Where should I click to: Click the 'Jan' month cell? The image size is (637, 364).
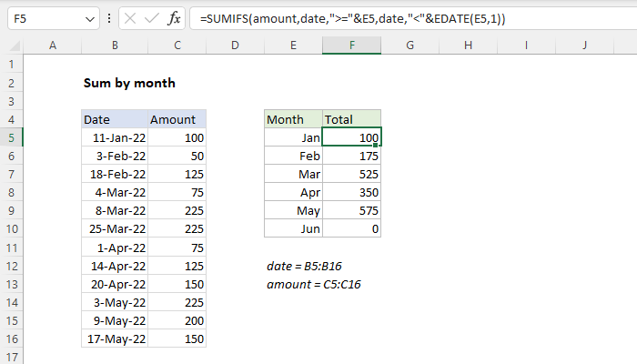pyautogui.click(x=293, y=137)
